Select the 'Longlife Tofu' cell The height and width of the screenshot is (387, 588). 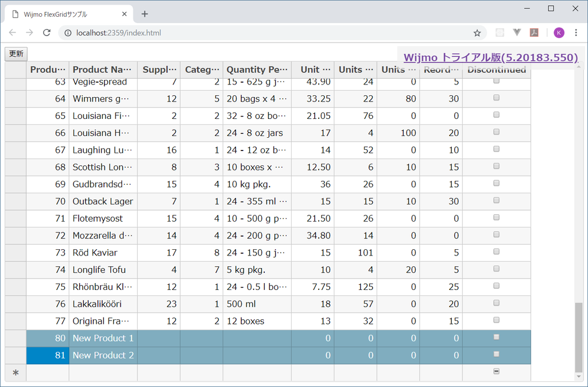tap(103, 270)
